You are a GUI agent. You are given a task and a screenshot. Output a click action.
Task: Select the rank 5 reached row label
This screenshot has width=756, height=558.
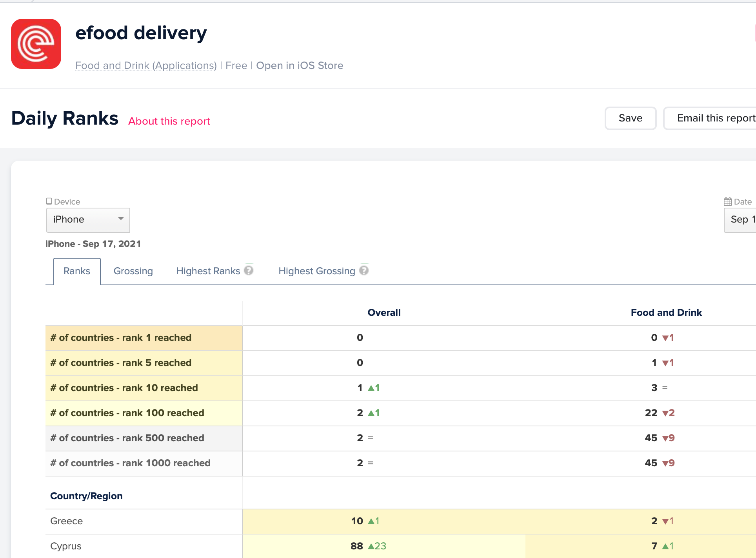click(x=144, y=363)
